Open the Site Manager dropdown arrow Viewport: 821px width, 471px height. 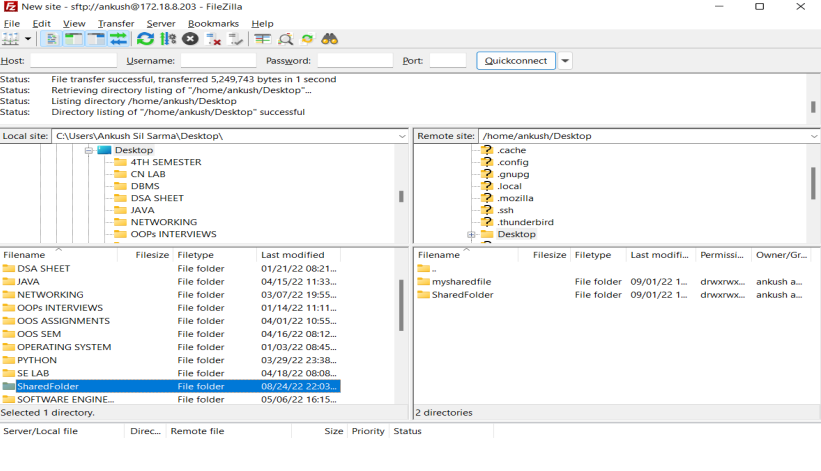28,39
